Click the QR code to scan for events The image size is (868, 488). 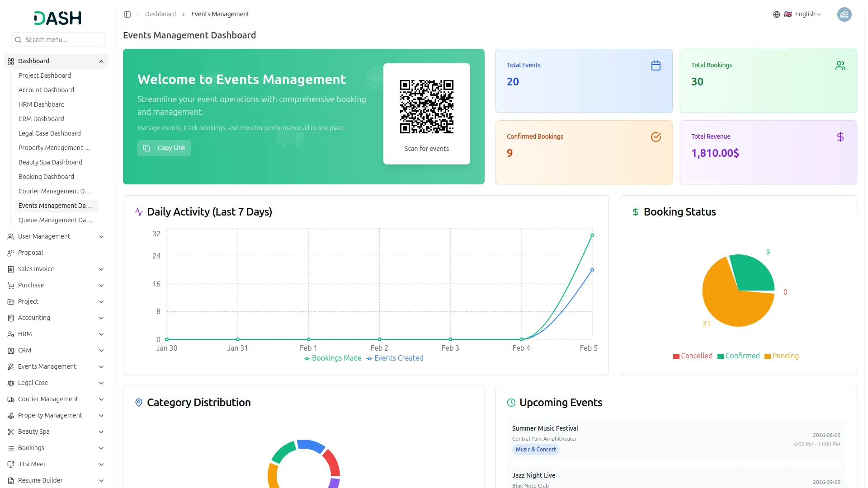click(426, 107)
